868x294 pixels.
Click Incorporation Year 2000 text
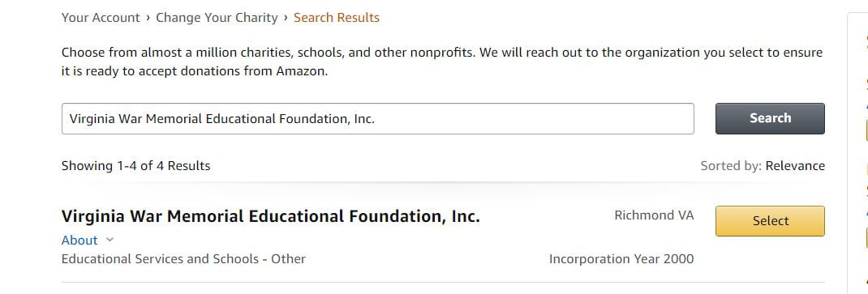point(621,258)
